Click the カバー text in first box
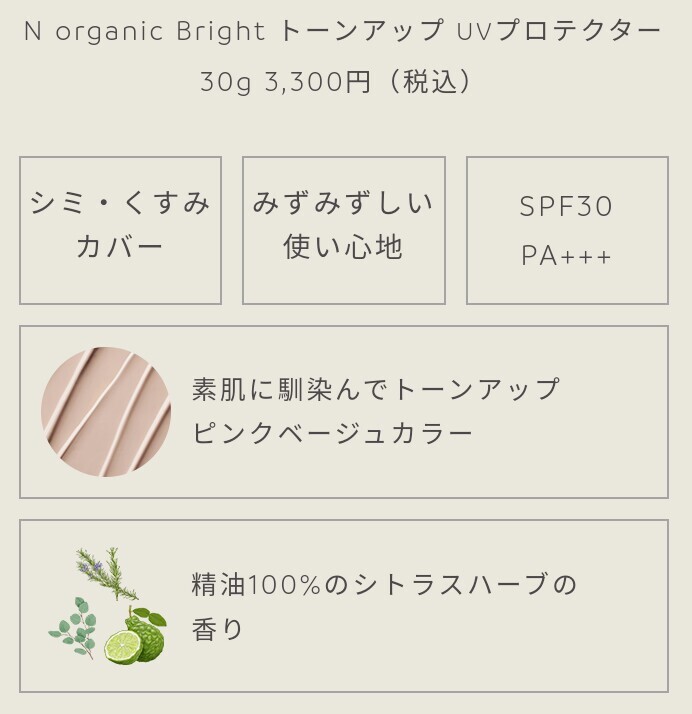This screenshot has width=692, height=714. (x=119, y=246)
